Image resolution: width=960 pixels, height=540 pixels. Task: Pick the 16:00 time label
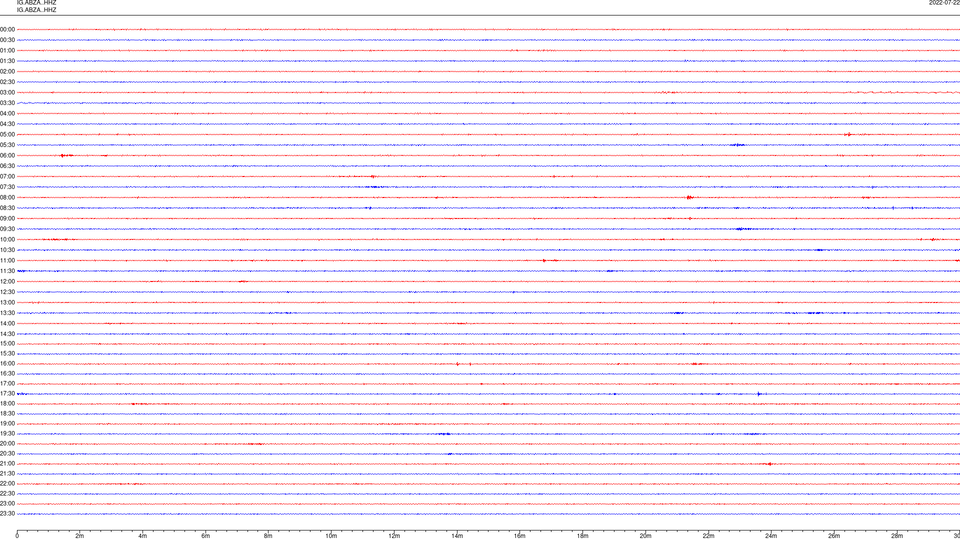[7, 364]
